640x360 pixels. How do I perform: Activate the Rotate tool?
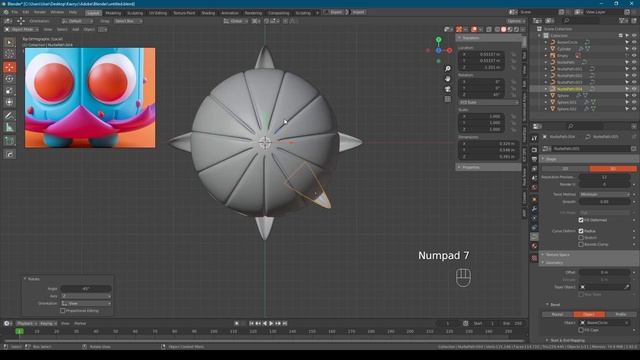tap(9, 79)
